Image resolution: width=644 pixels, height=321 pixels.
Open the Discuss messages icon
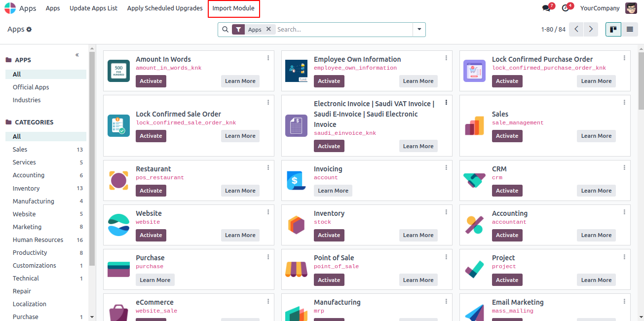point(547,8)
